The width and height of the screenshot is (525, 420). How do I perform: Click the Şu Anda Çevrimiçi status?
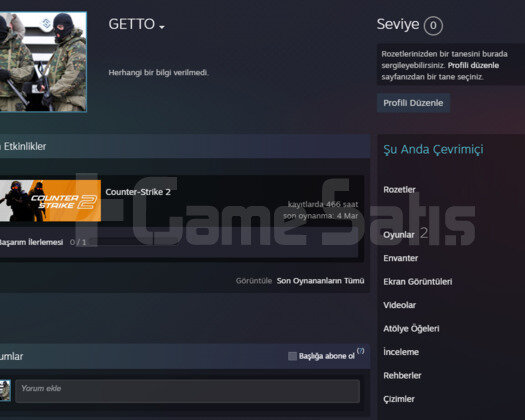click(433, 149)
